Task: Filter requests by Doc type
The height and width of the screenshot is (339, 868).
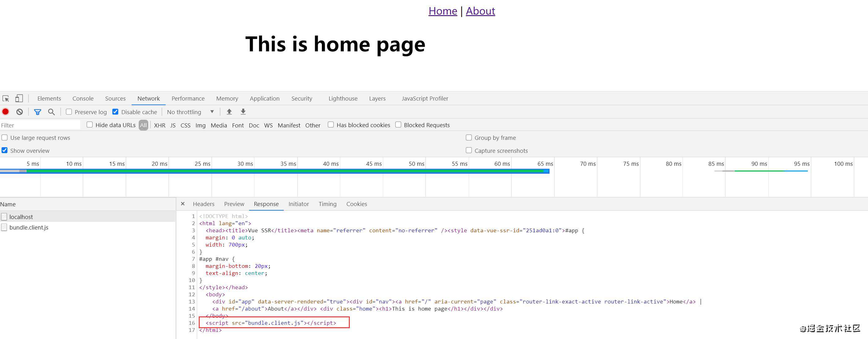Action: tap(254, 125)
